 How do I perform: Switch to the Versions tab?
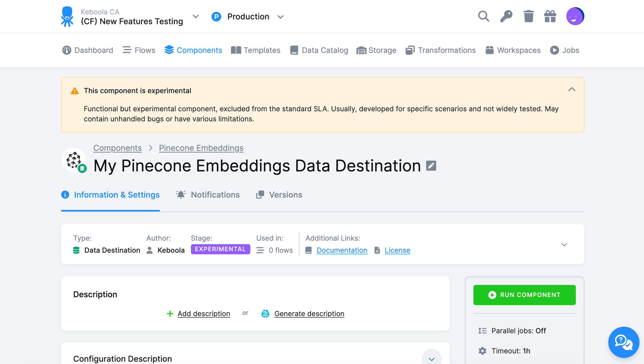coord(279,195)
